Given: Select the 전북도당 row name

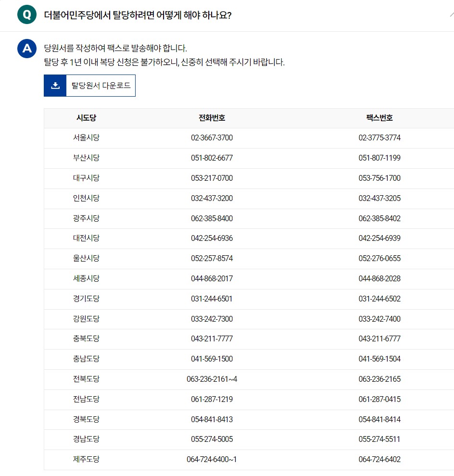Looking at the screenshot, I should (x=86, y=379).
